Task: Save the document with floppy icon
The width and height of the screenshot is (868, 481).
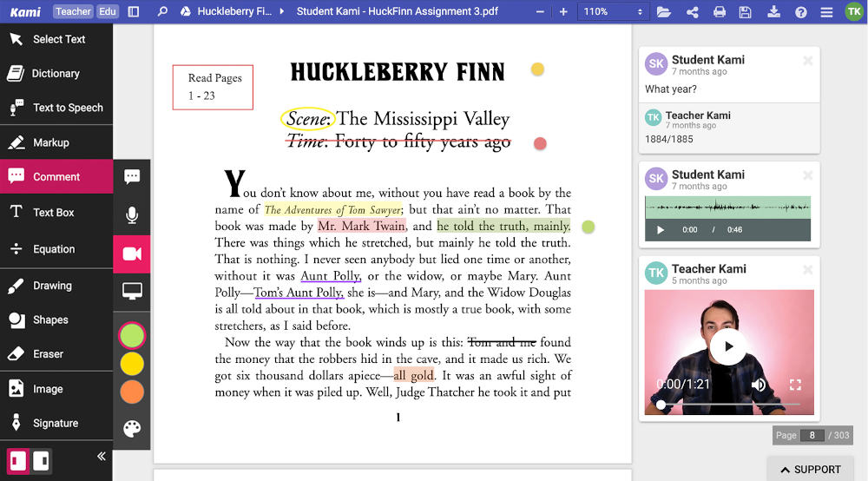Action: point(745,11)
